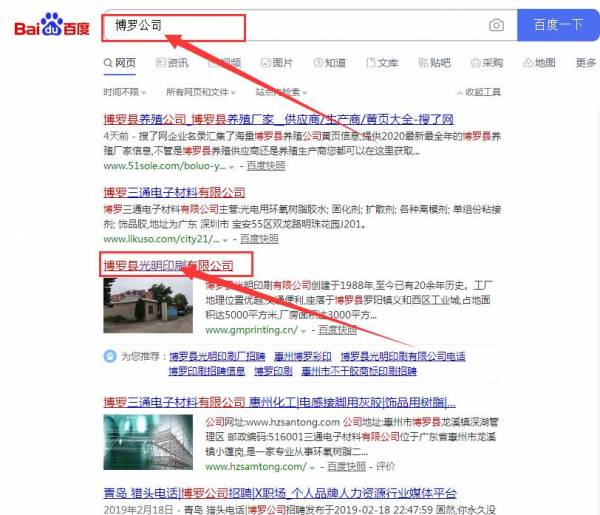Open the 文库 documents tab

coord(383,63)
